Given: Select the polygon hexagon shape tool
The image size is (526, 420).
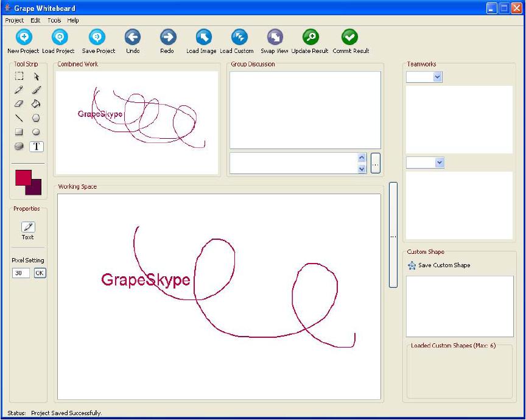Looking at the screenshot, I should (x=36, y=117).
